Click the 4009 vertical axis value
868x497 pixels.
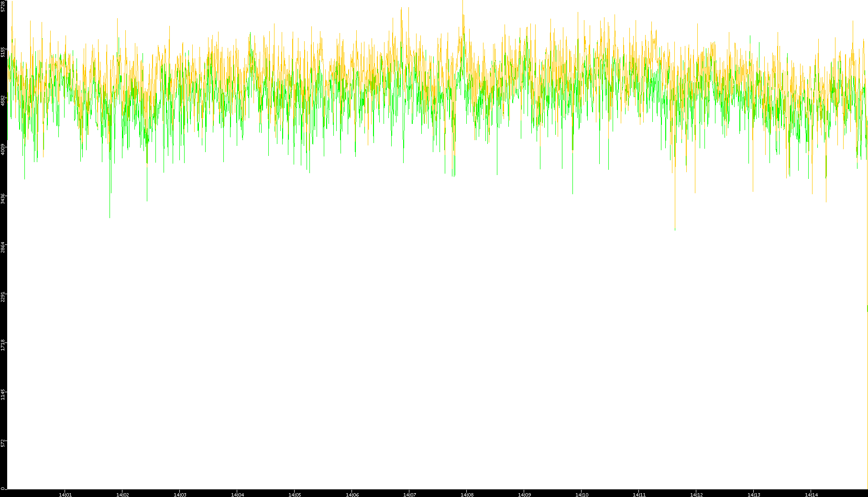3,149
